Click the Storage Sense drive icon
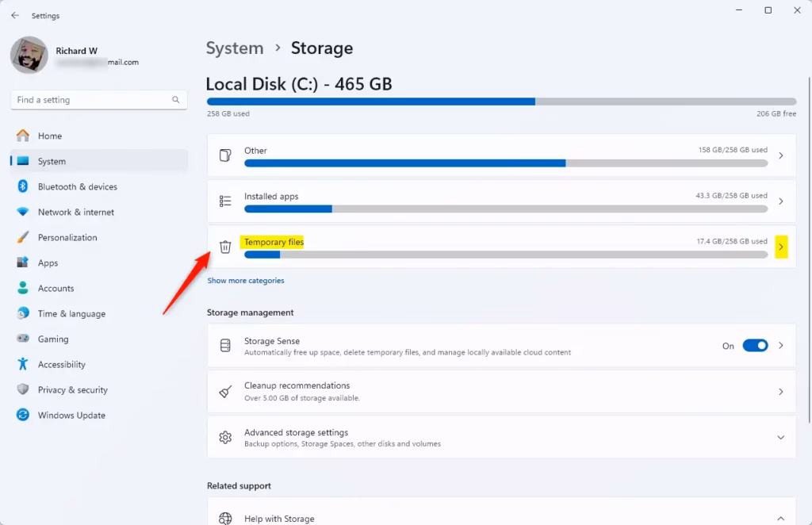The height and width of the screenshot is (525, 812). coord(225,345)
